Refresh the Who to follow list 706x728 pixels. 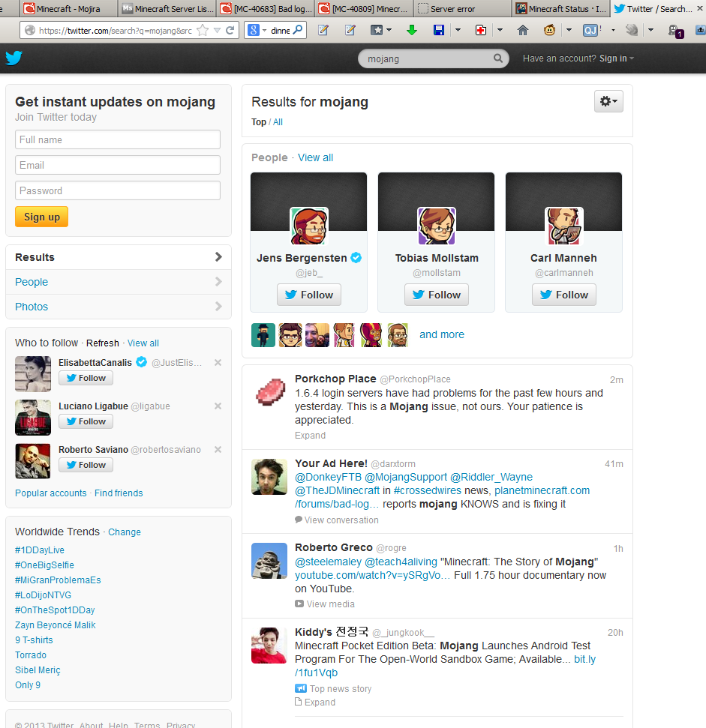103,343
